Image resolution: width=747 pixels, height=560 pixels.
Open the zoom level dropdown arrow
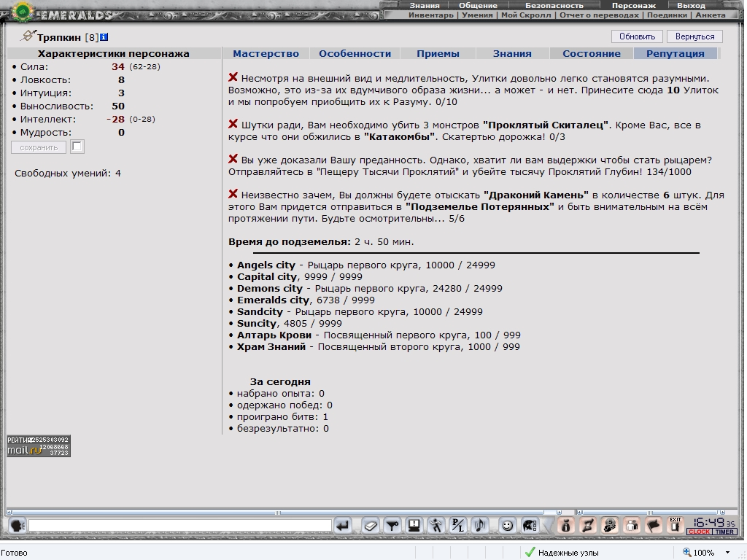click(727, 553)
